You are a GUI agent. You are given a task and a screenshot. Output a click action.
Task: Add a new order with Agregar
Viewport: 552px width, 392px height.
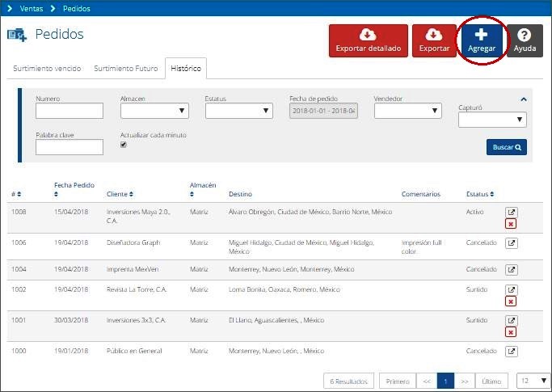tap(482, 41)
